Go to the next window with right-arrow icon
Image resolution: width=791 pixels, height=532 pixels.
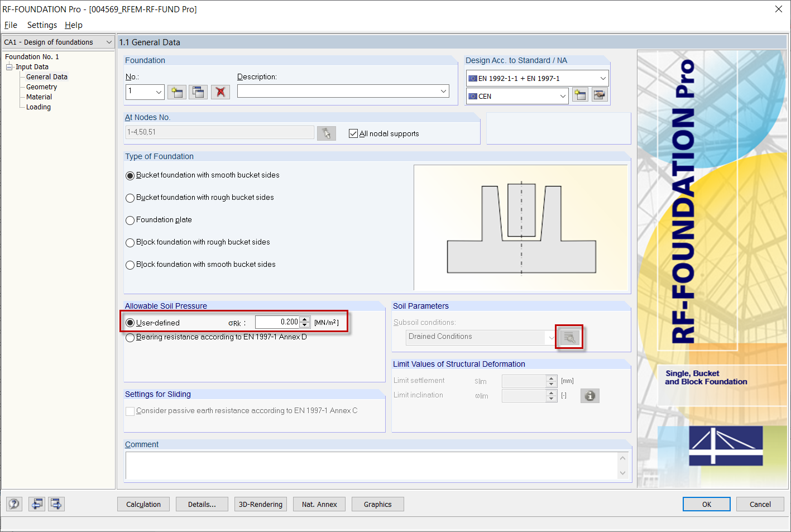tap(56, 504)
